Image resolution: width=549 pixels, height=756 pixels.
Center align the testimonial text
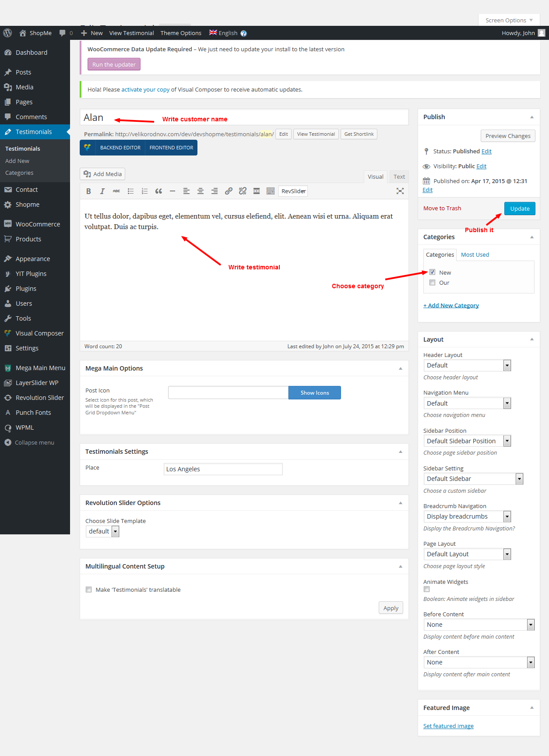[201, 191]
